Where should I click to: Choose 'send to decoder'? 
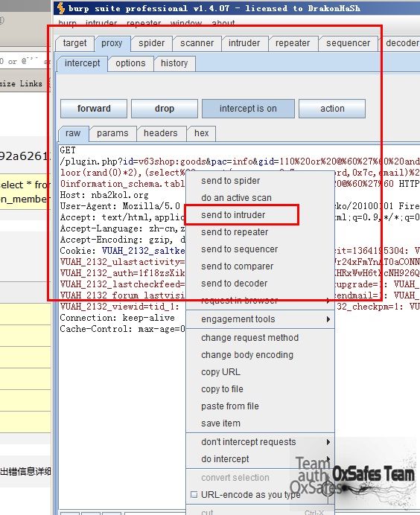(x=260, y=283)
